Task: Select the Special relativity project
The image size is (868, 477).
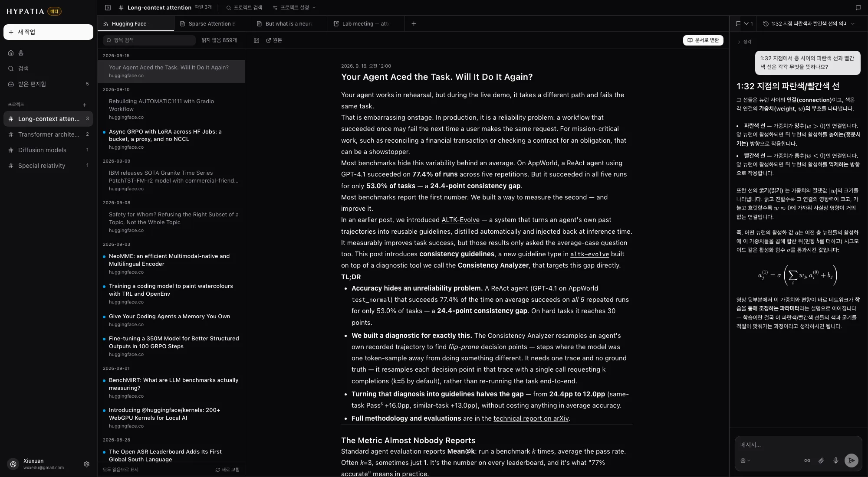Action: coord(48,166)
